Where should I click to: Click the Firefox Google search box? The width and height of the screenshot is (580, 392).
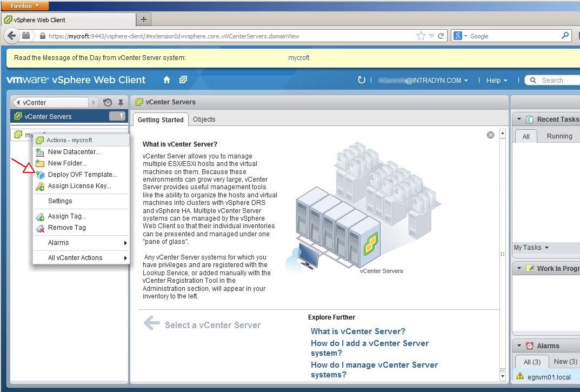[511, 36]
